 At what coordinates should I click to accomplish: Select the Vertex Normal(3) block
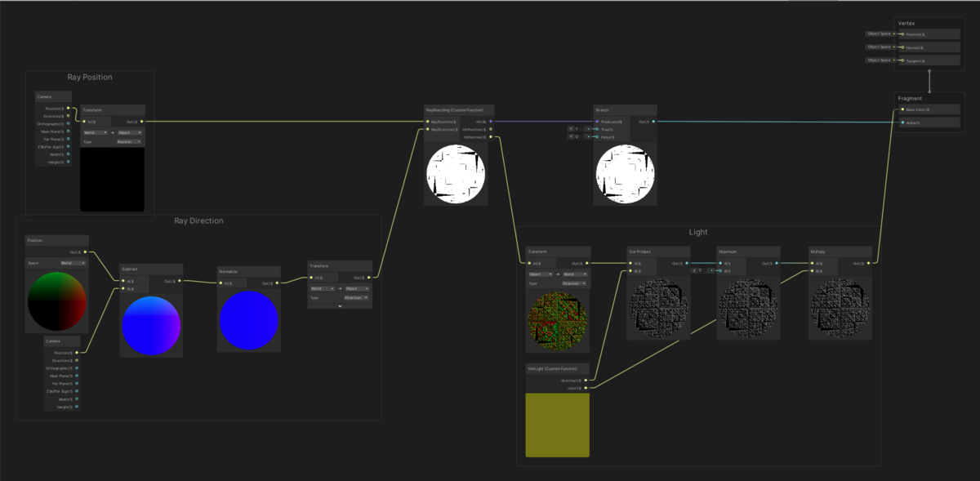tap(929, 47)
